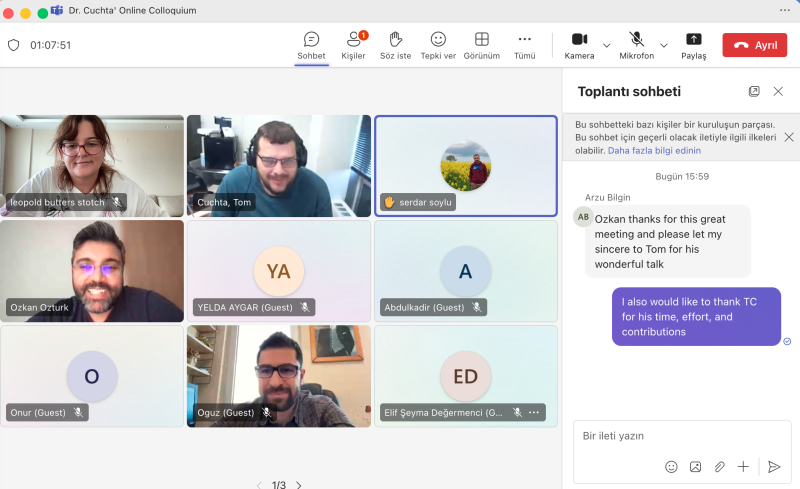Leave the meeting with Ayrıl
800x489 pixels.
755,45
